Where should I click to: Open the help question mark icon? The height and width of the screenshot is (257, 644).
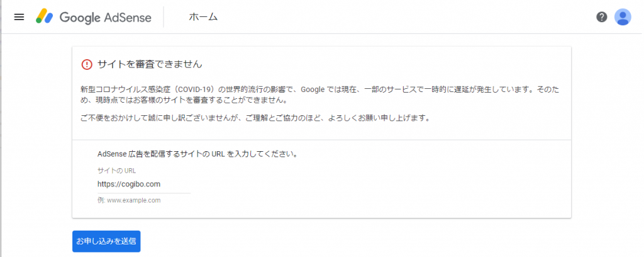pyautogui.click(x=602, y=17)
